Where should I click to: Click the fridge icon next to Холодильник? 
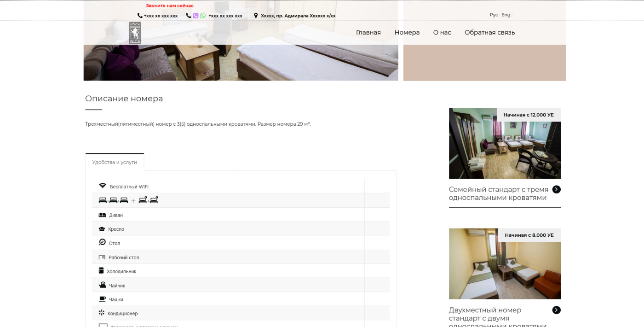[101, 271]
